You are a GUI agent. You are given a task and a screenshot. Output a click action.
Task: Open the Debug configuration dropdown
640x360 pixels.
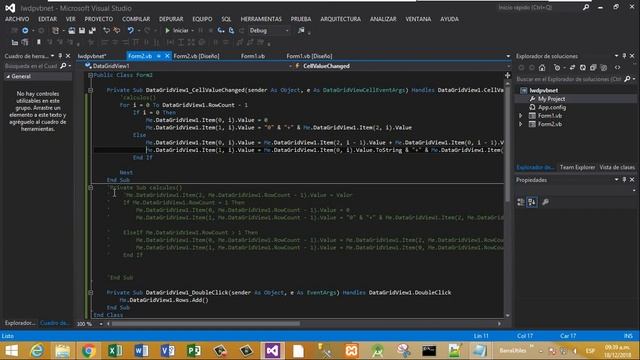pyautogui.click(x=269, y=31)
